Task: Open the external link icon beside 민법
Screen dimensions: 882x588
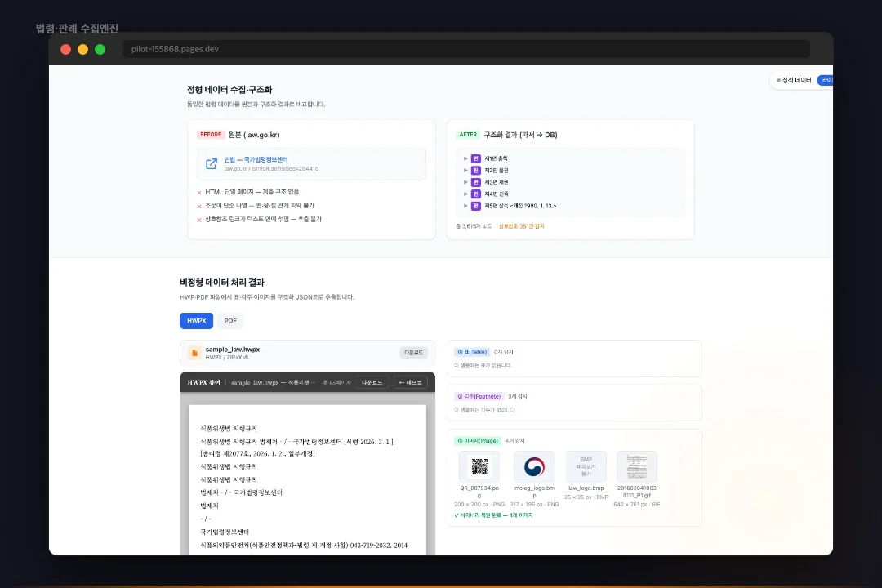Action: [212, 163]
